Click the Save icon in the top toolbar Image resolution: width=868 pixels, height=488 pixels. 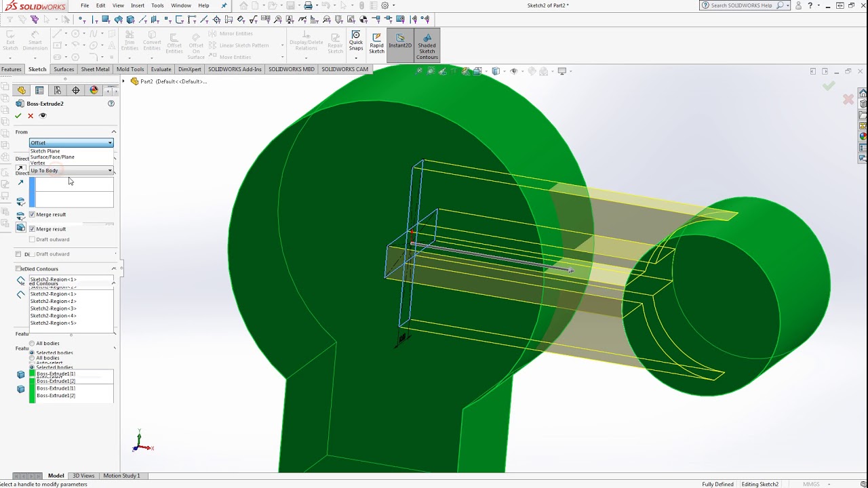coord(290,5)
